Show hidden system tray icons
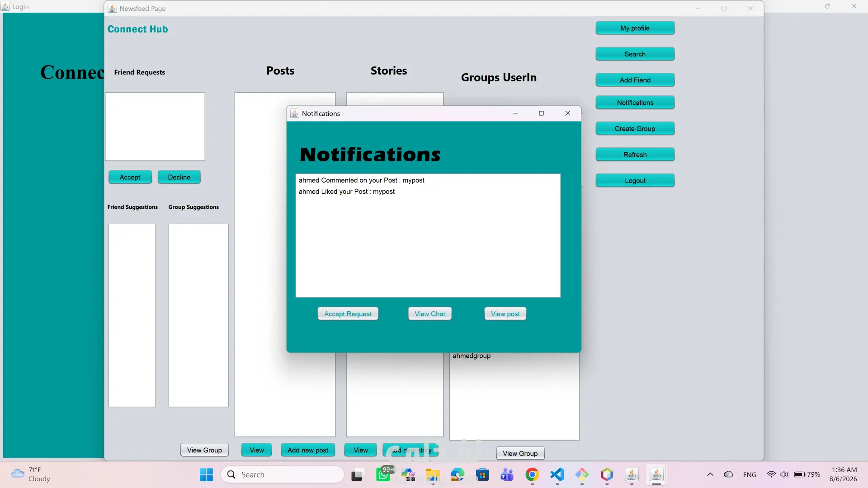This screenshot has width=868, height=488. tap(710, 475)
